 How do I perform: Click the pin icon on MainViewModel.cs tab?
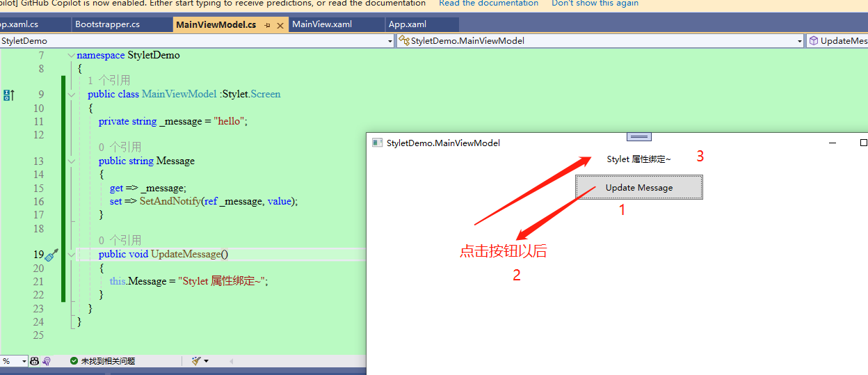pyautogui.click(x=267, y=25)
